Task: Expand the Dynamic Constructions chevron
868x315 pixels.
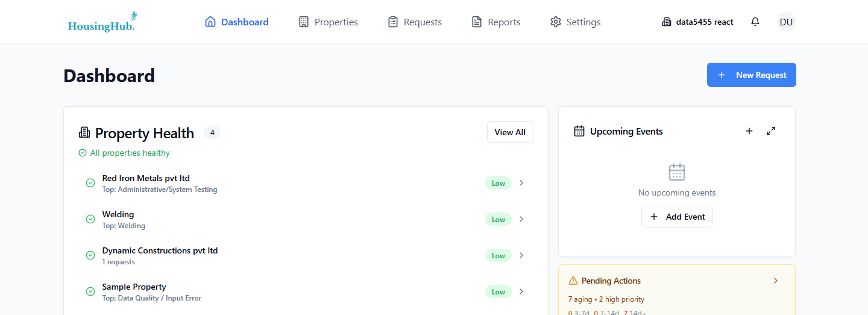Action: (521, 255)
